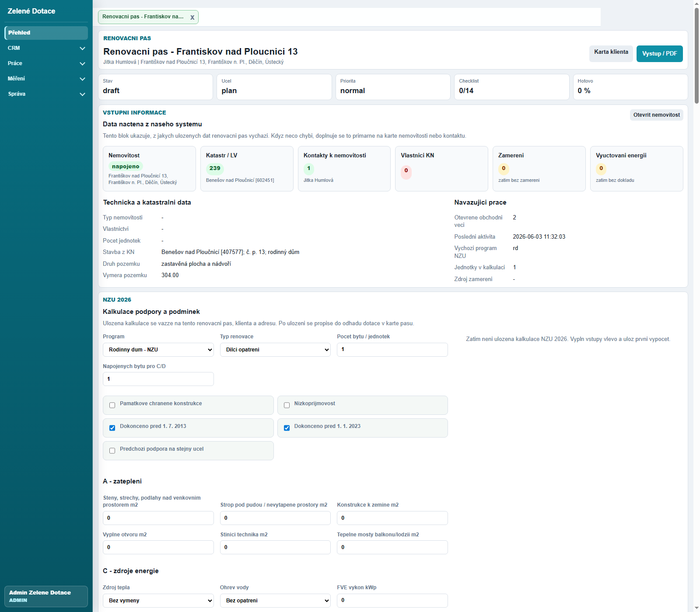Click Katastr / LV badge 239
Viewport: 700px width, 612px height.
click(215, 168)
